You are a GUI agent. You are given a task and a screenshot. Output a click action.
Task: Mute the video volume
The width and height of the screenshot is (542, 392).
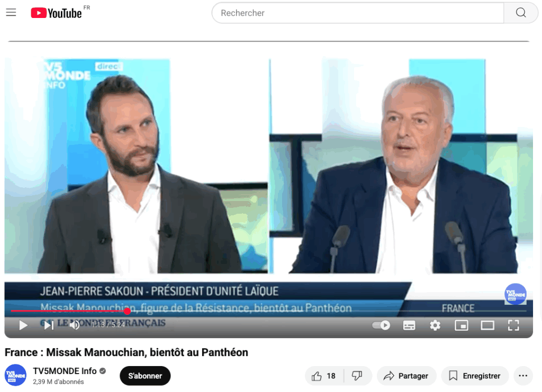click(x=75, y=325)
